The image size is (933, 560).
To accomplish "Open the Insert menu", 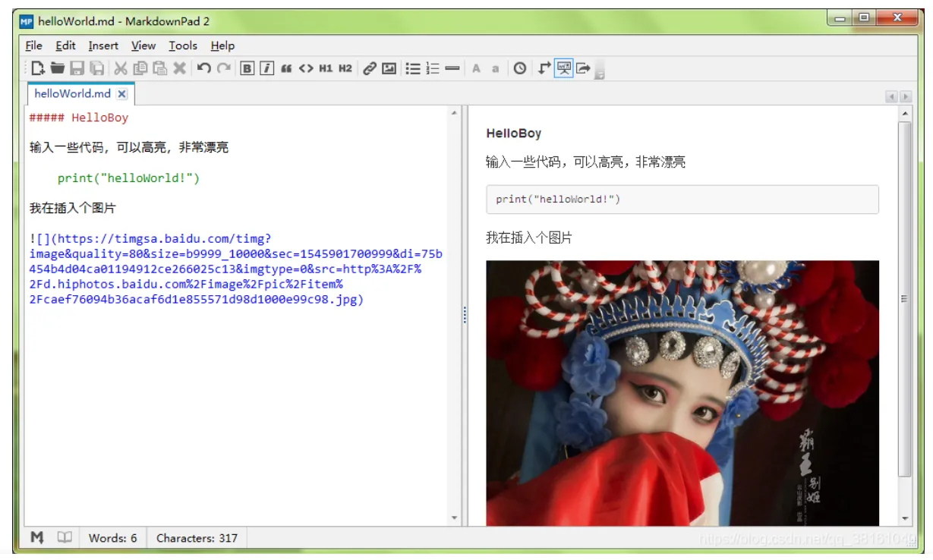I will 103,46.
